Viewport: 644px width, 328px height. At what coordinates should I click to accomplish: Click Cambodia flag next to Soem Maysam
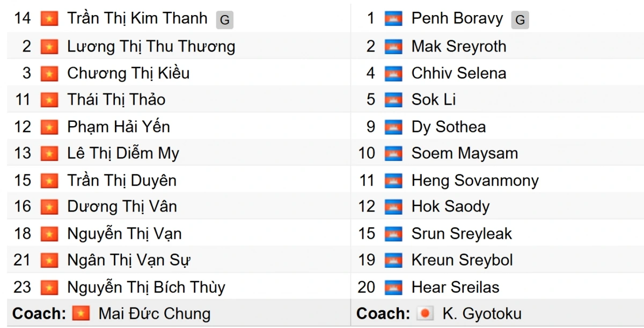pos(393,154)
